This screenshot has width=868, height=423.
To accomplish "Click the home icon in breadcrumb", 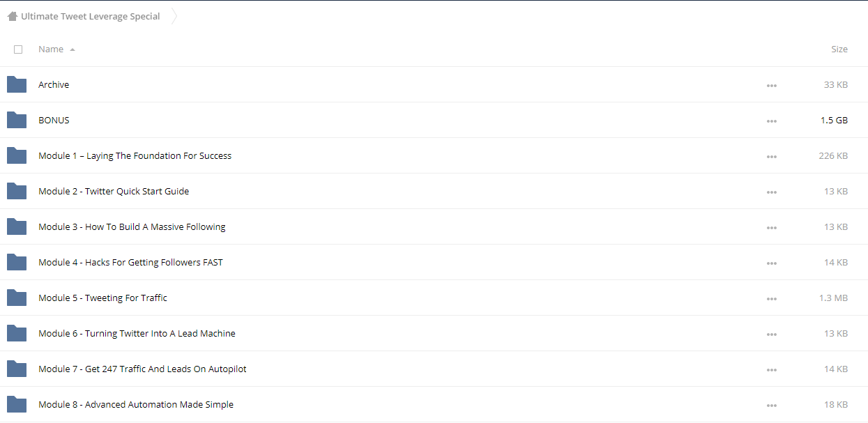I will coord(13,16).
